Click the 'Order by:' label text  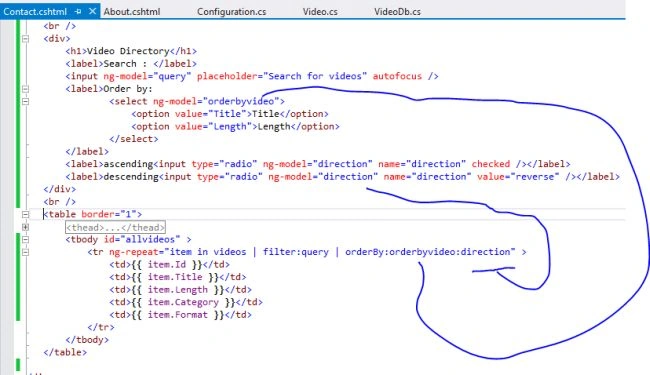tap(128, 89)
